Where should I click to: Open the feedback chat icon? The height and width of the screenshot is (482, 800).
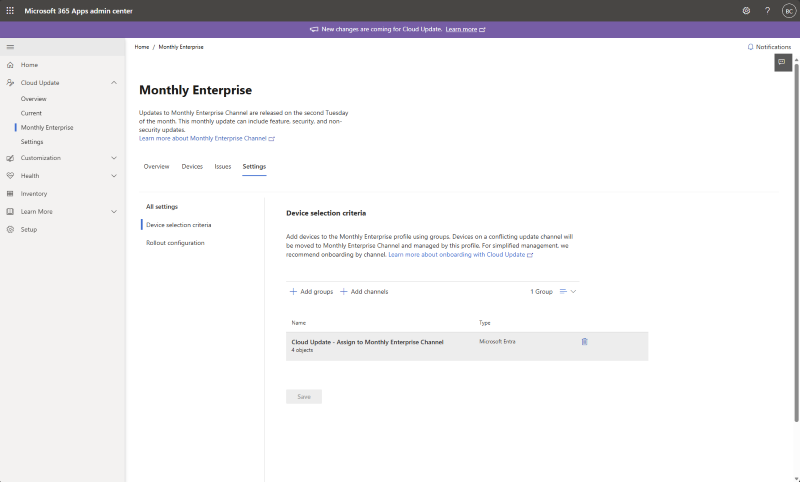coord(783,62)
